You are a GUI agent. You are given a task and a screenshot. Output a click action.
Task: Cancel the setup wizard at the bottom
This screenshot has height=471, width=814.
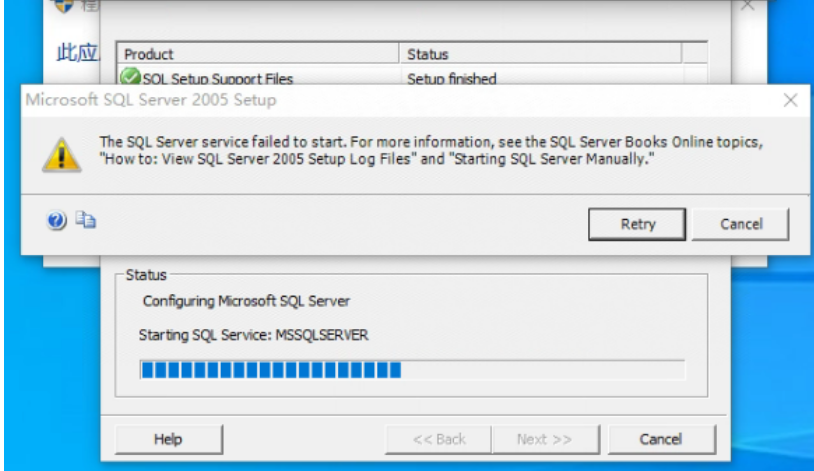tap(661, 439)
